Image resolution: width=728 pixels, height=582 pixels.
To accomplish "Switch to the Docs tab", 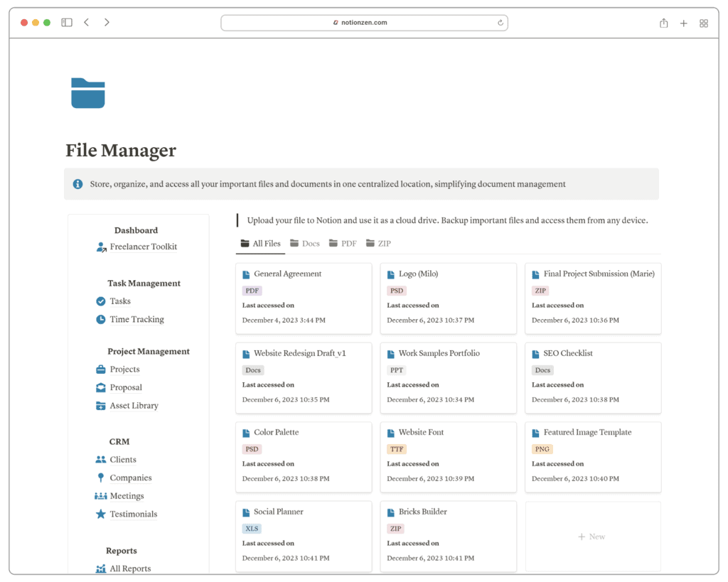I will [305, 244].
